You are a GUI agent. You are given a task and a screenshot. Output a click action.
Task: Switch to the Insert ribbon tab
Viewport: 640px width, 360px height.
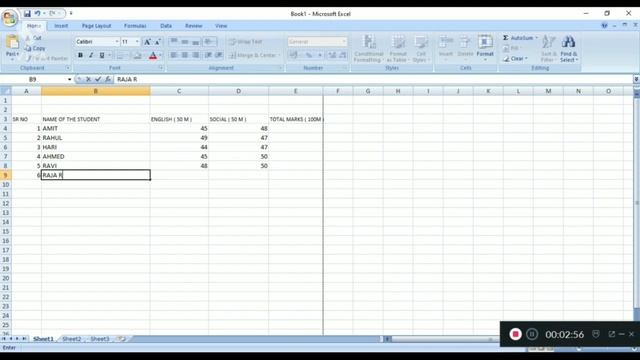tap(61, 26)
